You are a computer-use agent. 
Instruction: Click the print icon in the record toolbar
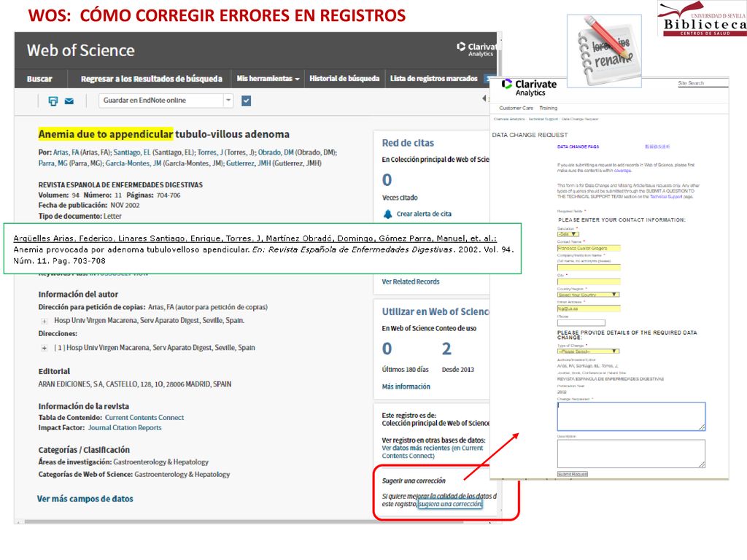[x=53, y=101]
